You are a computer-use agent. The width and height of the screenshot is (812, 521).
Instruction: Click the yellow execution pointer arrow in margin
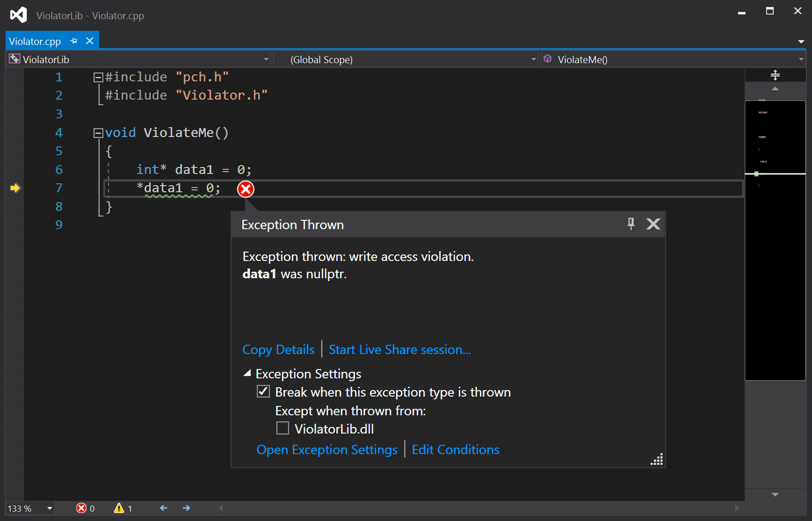(x=14, y=188)
